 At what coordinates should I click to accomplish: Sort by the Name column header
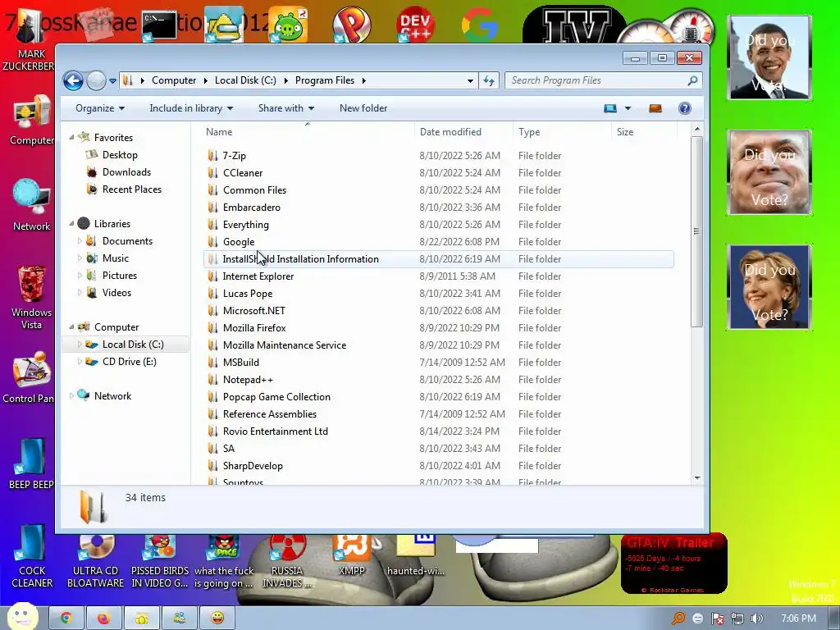tap(308, 132)
